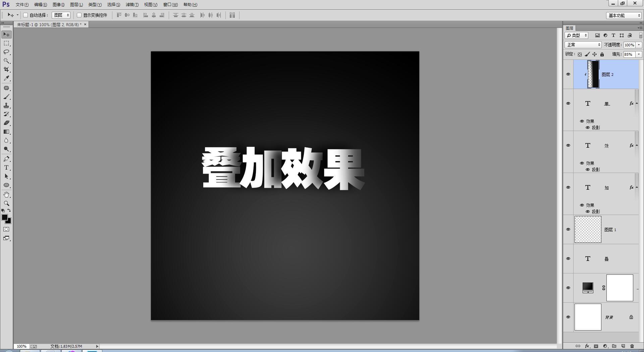Select the Zoom tool
The width and height of the screenshot is (644, 352).
pyautogui.click(x=6, y=204)
